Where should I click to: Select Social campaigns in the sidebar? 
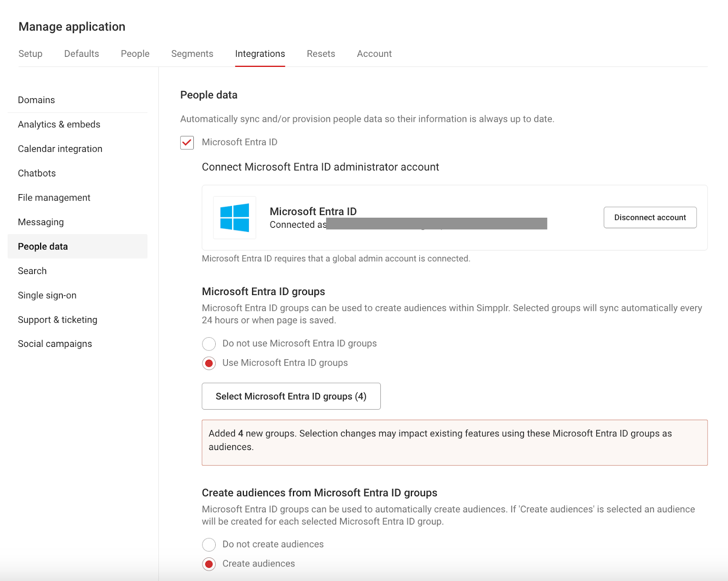[x=77, y=344]
